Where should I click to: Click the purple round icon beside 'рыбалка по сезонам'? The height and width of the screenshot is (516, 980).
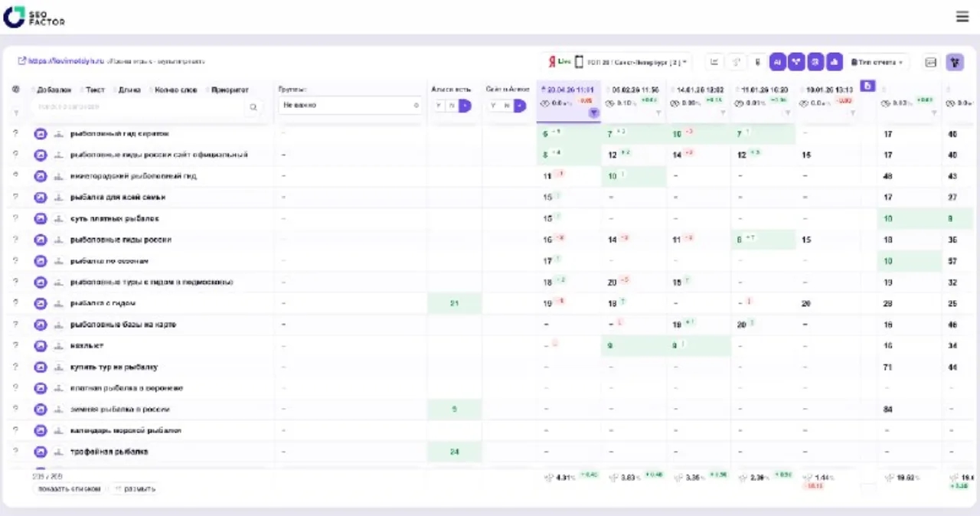[x=41, y=261]
